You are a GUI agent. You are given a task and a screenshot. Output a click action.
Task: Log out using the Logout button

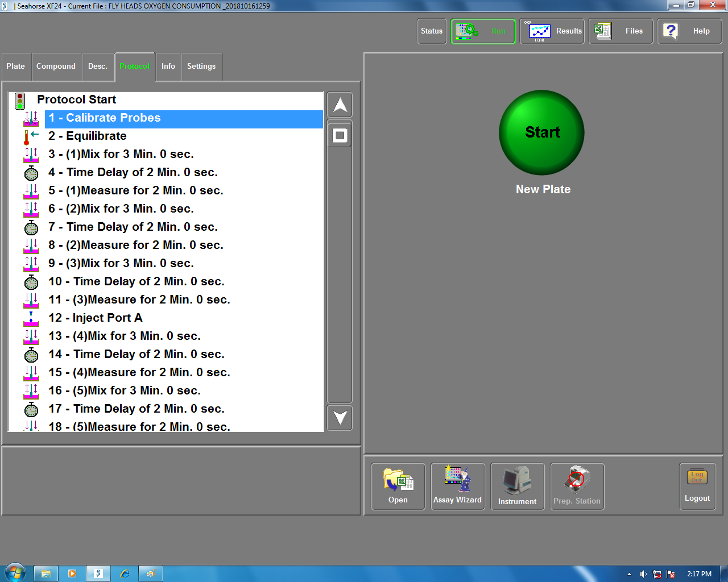(697, 487)
